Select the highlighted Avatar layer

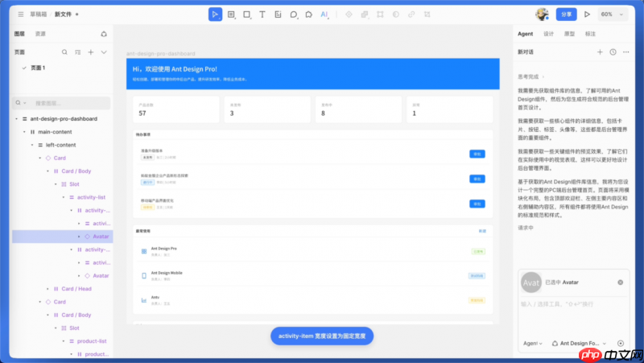[63, 237]
